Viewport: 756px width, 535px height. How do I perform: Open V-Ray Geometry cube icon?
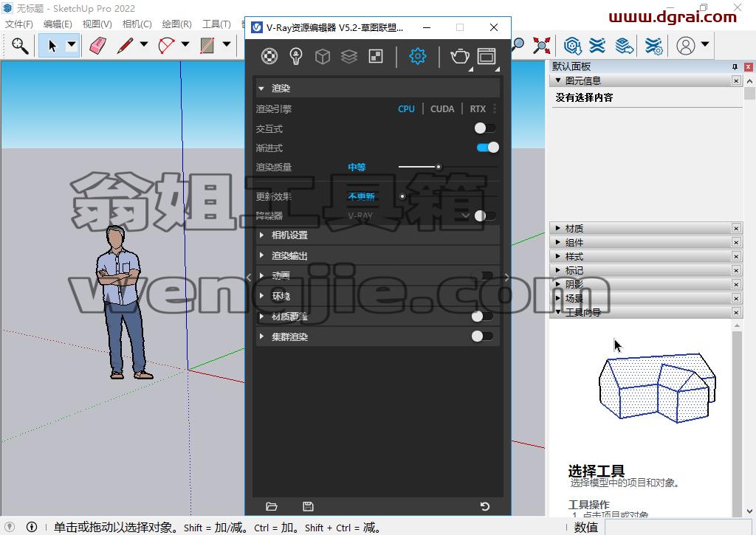322,57
